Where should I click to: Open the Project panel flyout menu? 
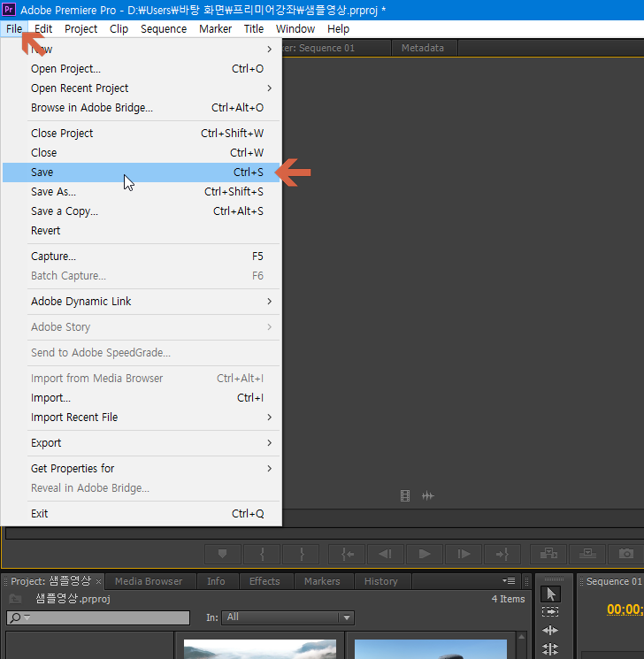pyautogui.click(x=509, y=581)
